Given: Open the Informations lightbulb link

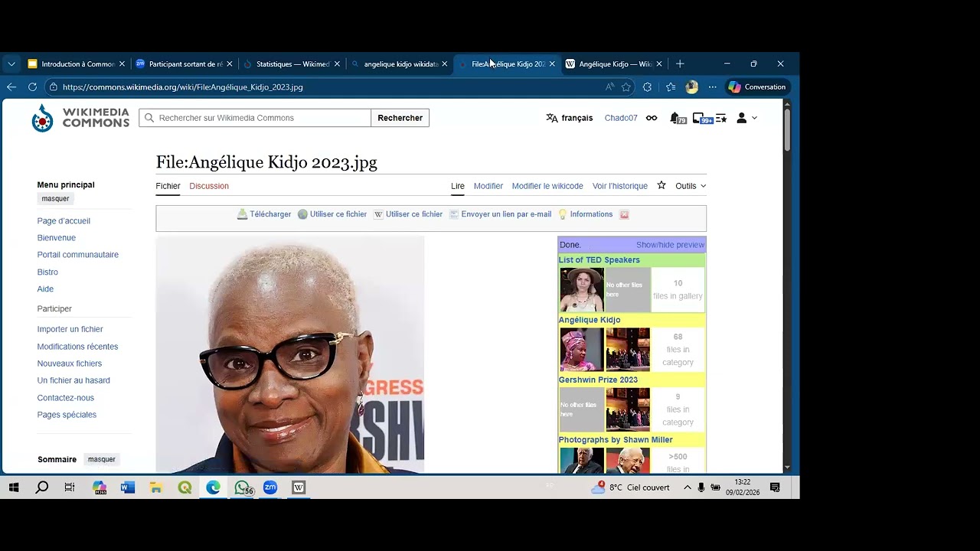Looking at the screenshot, I should point(586,214).
